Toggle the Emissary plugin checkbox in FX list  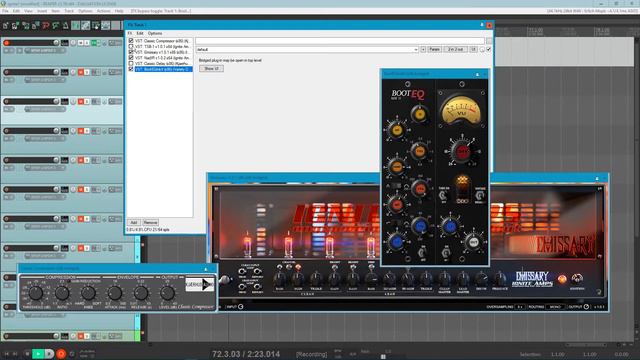[x=131, y=52]
